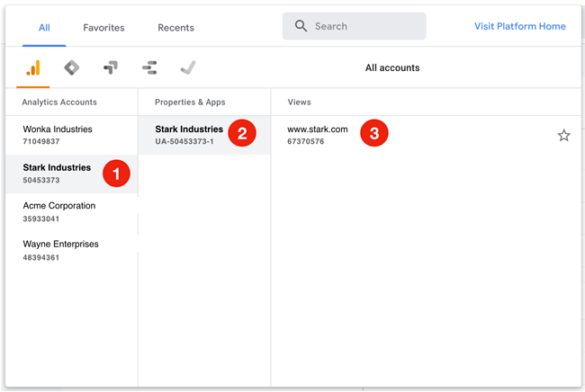Switch to the Favorites tab
This screenshot has width=585, height=392.
(103, 28)
